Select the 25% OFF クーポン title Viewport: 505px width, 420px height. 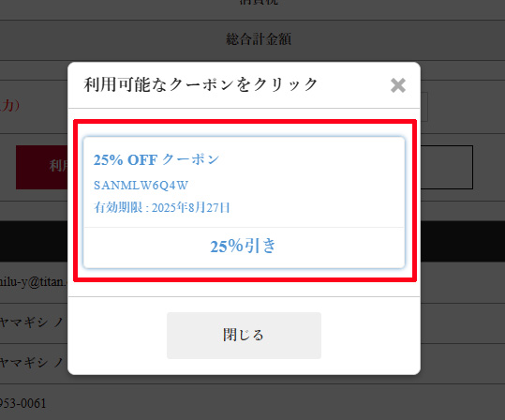coord(156,159)
